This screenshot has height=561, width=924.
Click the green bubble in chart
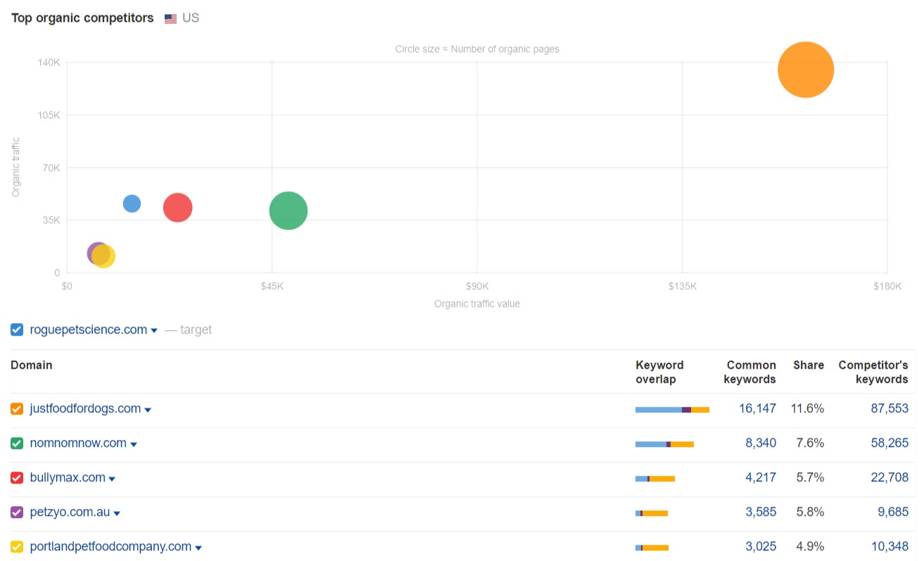click(288, 210)
